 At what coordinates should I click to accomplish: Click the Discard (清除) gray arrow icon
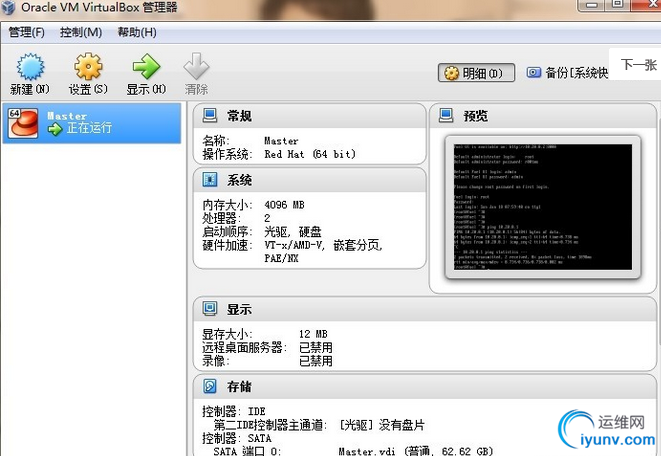[x=196, y=66]
